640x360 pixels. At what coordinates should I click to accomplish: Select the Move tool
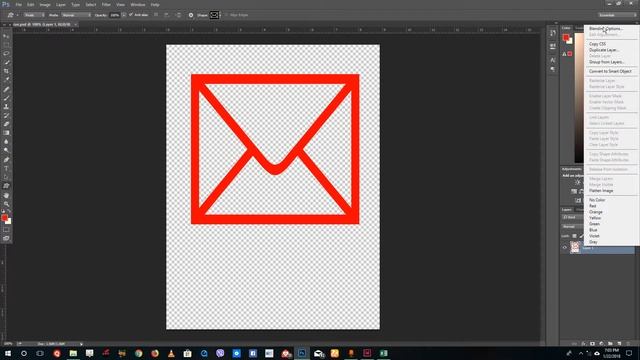6,36
